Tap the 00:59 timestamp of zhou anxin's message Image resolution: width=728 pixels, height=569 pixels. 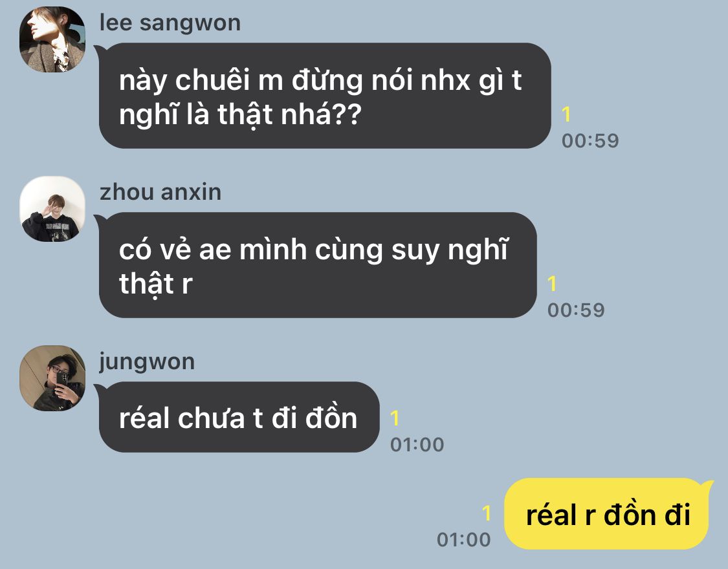coord(576,310)
